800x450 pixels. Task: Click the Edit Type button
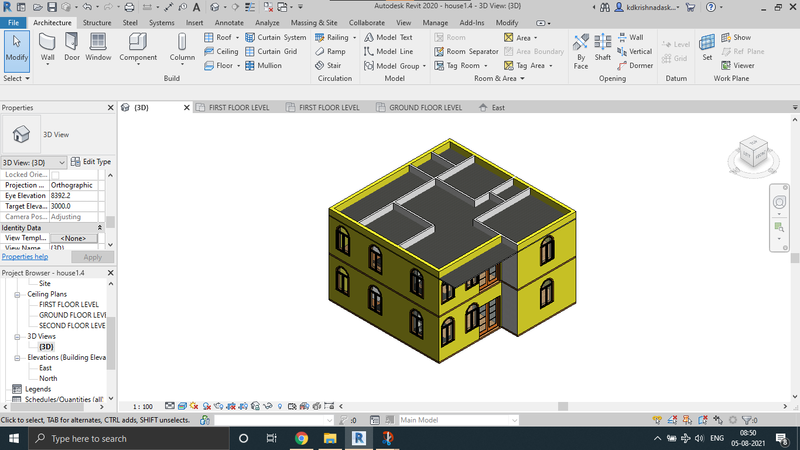[x=91, y=162]
